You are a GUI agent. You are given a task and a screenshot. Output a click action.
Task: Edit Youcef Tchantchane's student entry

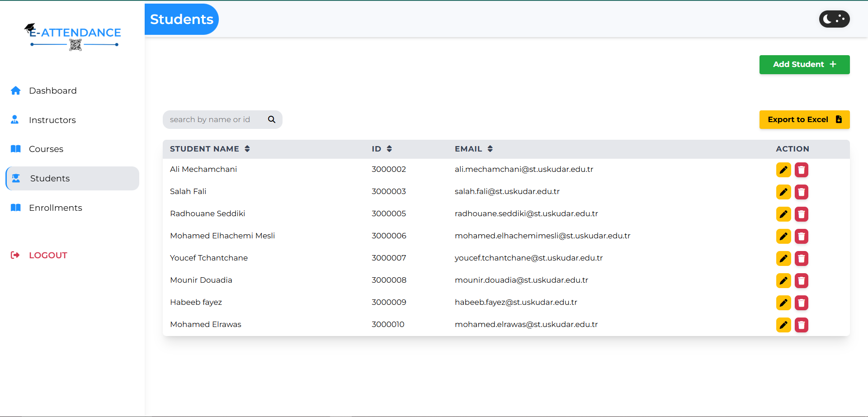pyautogui.click(x=783, y=259)
